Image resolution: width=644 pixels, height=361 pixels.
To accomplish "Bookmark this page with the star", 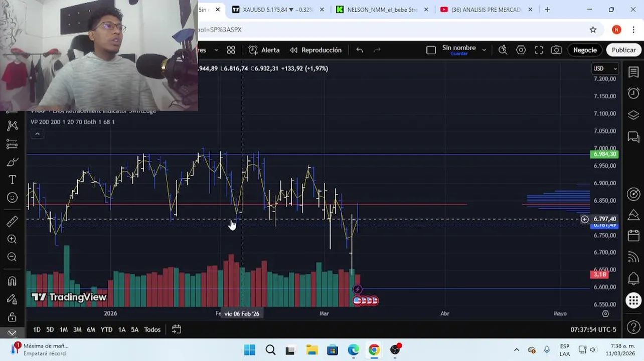I will [593, 30].
